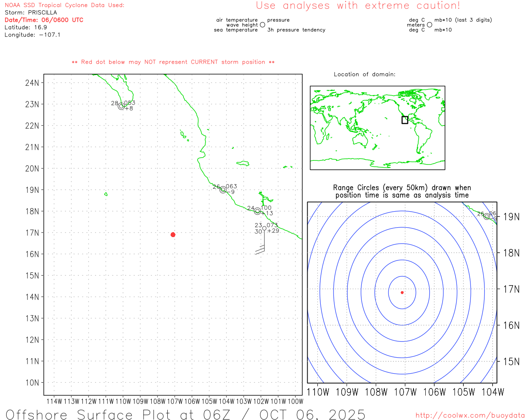The image size is (525, 420).
Task: Click the '3h pressure tendency' legend label
Action: tap(296, 30)
